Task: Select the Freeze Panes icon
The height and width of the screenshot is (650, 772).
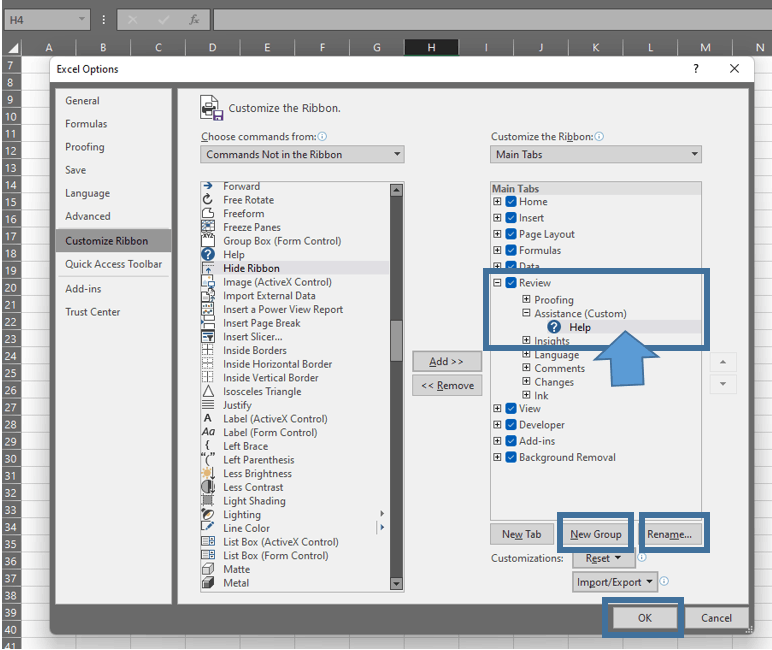Action: coord(208,227)
